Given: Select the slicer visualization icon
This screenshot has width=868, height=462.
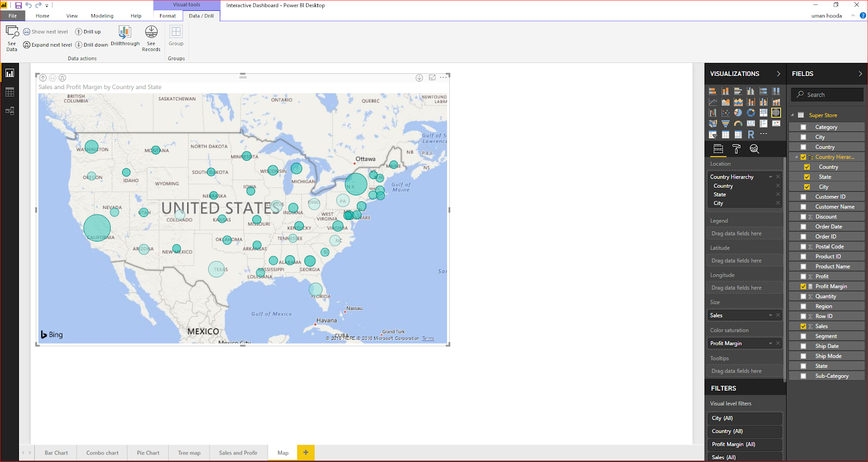Looking at the screenshot, I should [x=713, y=135].
